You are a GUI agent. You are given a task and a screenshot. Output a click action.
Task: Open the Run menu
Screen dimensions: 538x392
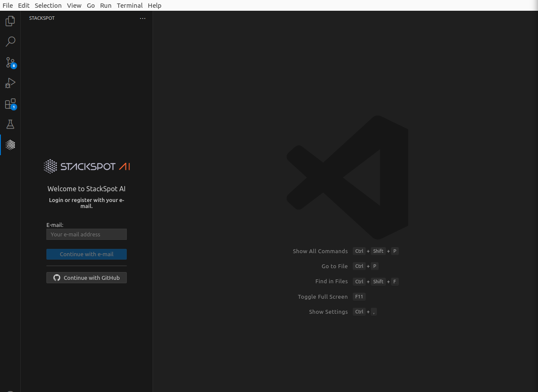(x=106, y=6)
